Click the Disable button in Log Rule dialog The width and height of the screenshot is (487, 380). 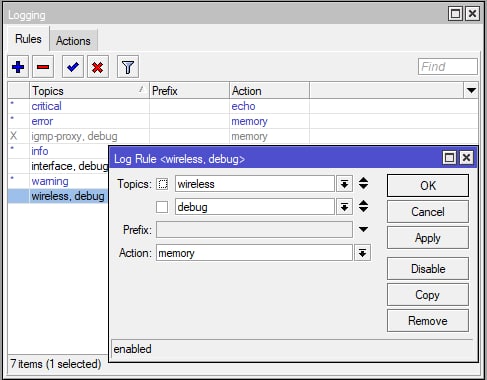(428, 269)
